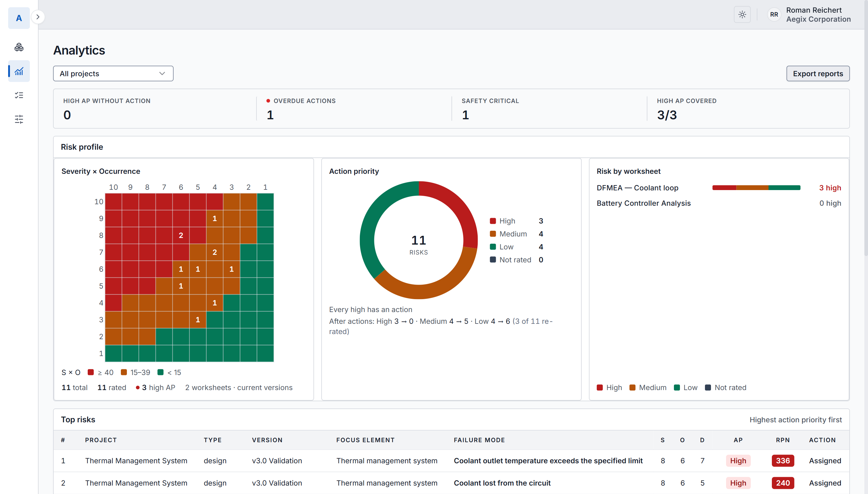Click the heatmap cell at severity 8 occurrence 6
Screen dimensions: 868x494
tap(181, 236)
